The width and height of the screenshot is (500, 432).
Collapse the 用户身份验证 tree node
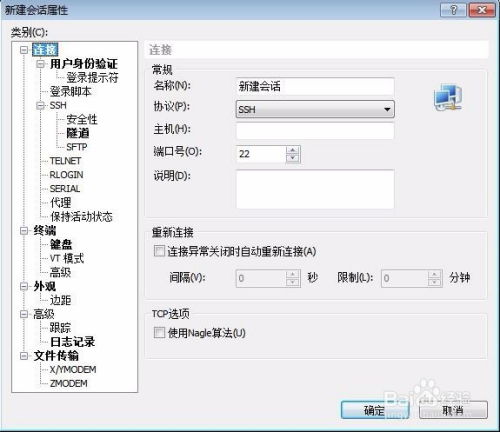pos(40,64)
